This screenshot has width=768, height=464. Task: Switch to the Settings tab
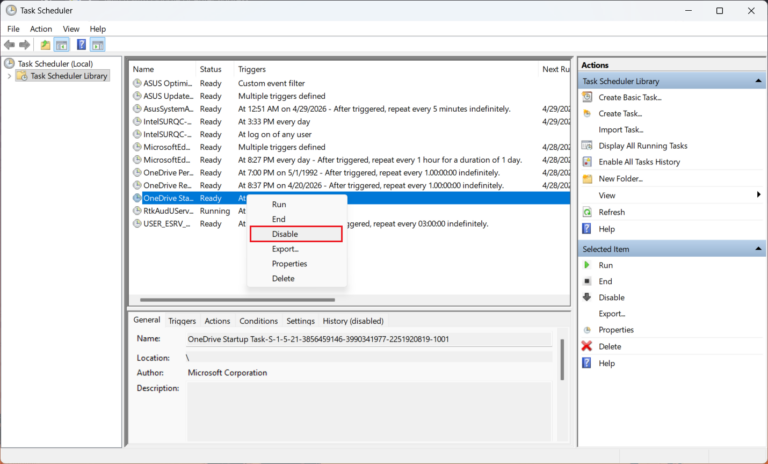[x=300, y=321]
